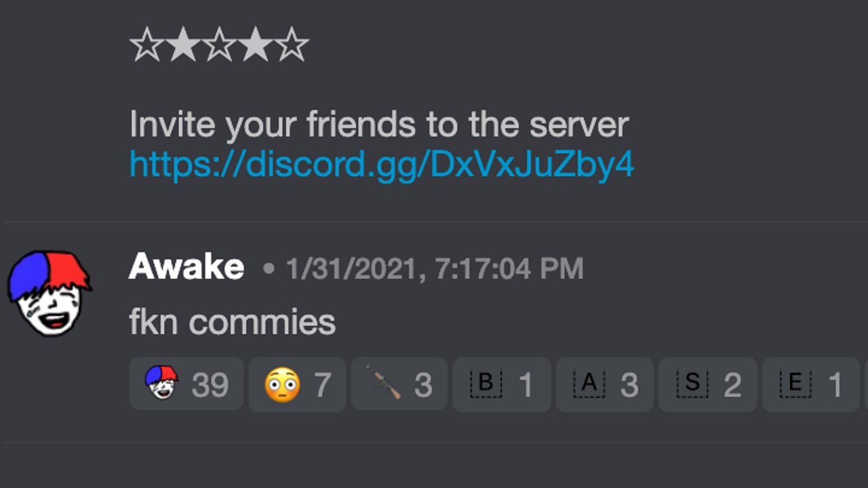Image resolution: width=868 pixels, height=488 pixels.
Task: Add to the letter E reaction
Action: click(x=811, y=384)
